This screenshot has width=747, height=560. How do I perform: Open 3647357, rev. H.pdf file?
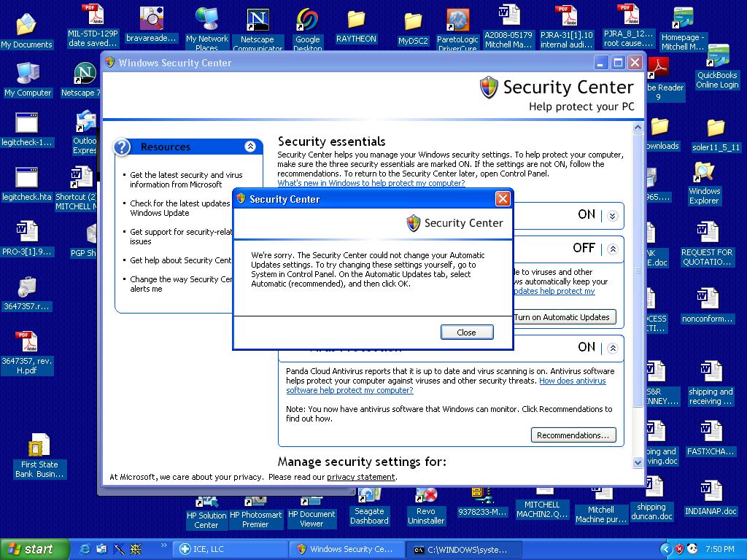point(27,353)
